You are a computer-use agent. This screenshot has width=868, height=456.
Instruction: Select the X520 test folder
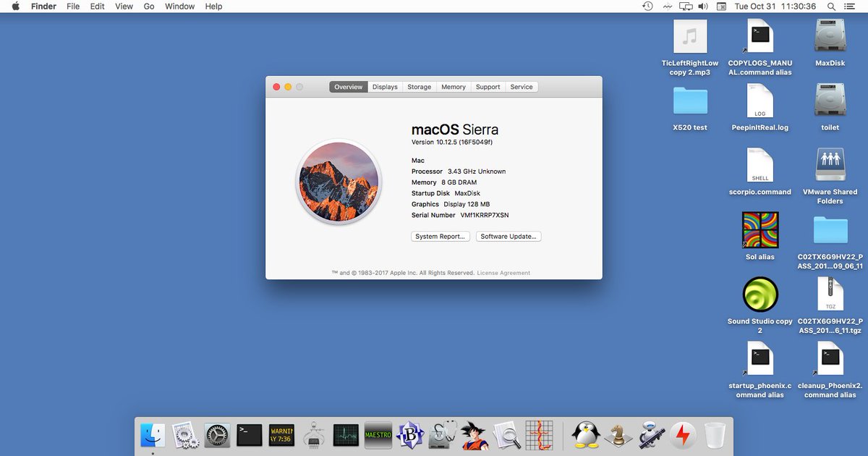tap(690, 101)
